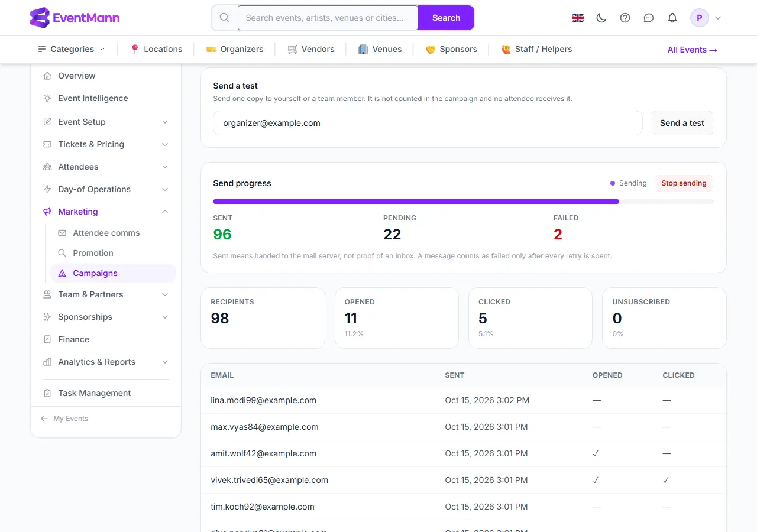Click the Attendees people icon

47,167
